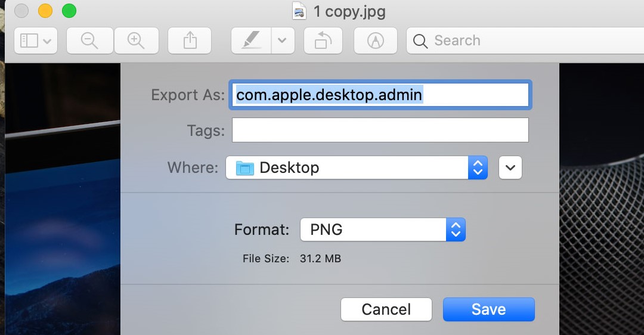
Task: Click the Zoom In magnifier icon
Action: pyautogui.click(x=136, y=41)
